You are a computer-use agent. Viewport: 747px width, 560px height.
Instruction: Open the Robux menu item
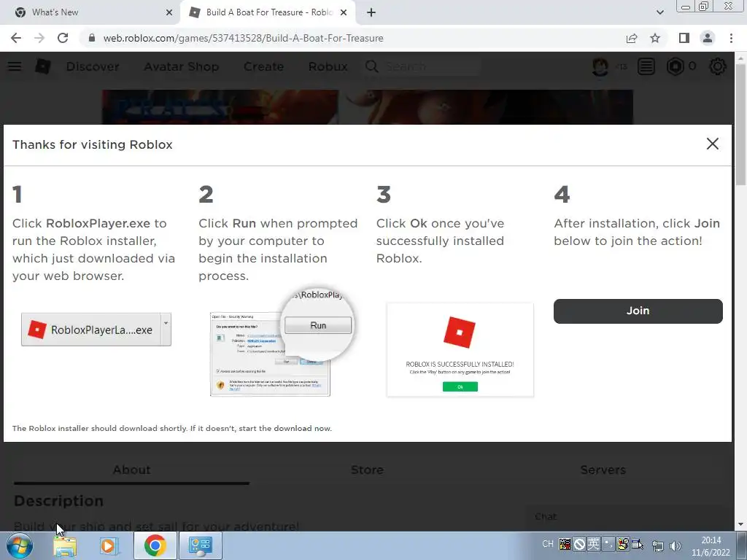tap(328, 66)
